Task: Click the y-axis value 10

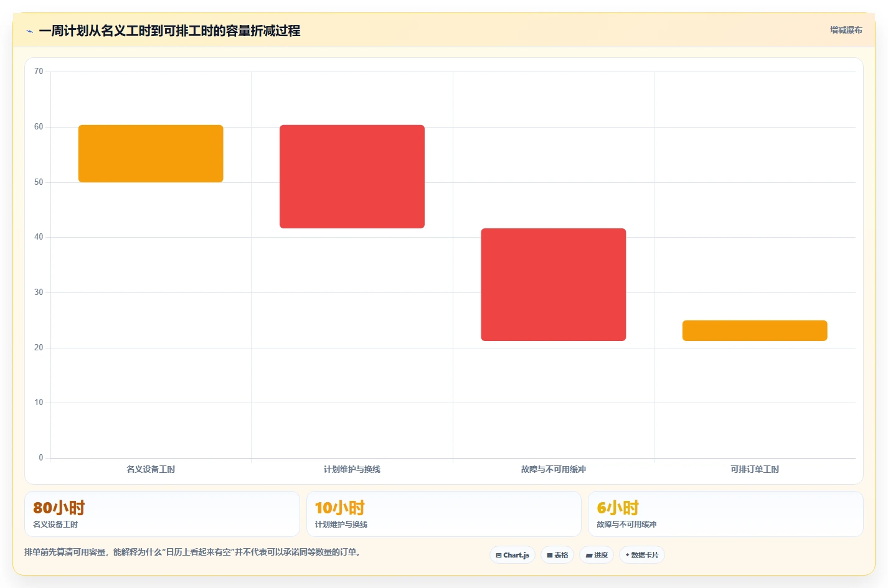Action: 39,403
